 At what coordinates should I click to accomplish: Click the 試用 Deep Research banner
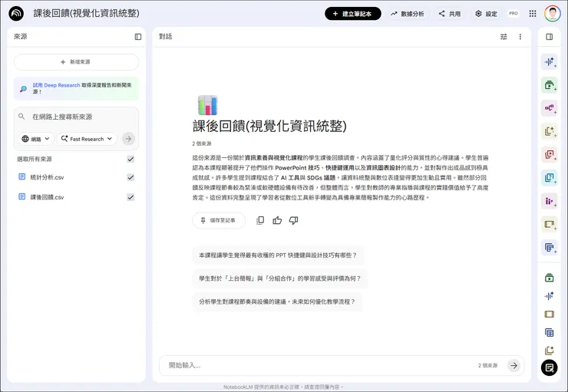(76, 88)
